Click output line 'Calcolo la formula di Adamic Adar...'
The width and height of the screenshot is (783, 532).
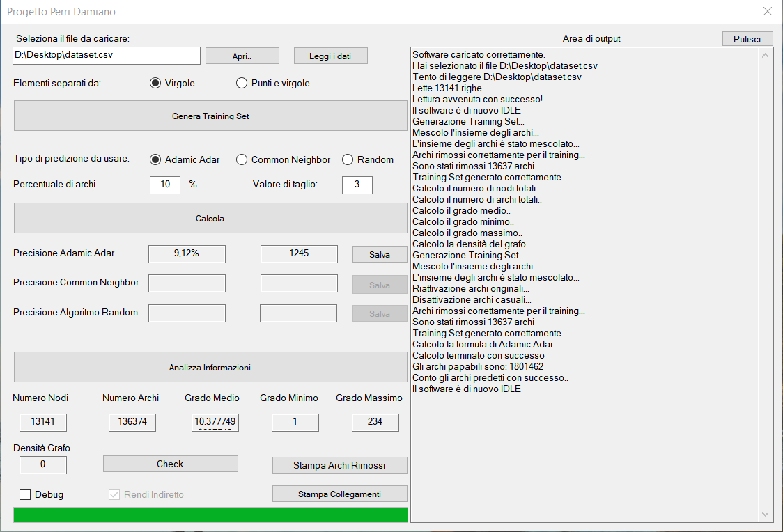486,345
